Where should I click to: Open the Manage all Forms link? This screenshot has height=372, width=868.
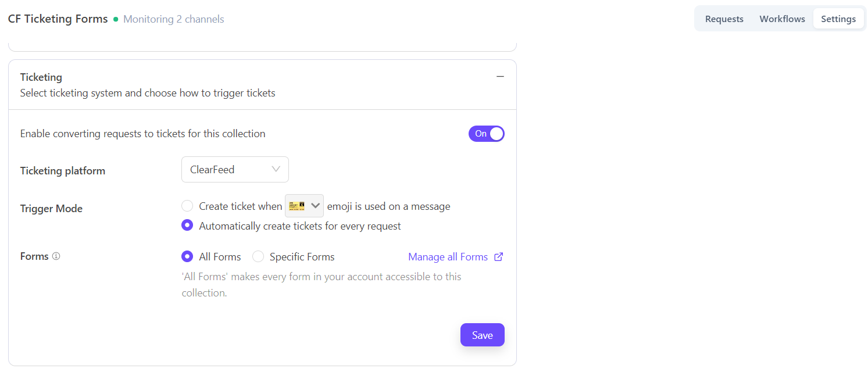[x=448, y=257]
